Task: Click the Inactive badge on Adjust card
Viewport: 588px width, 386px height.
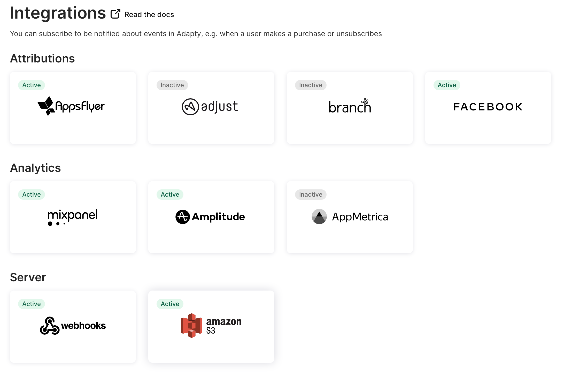Action: click(172, 85)
